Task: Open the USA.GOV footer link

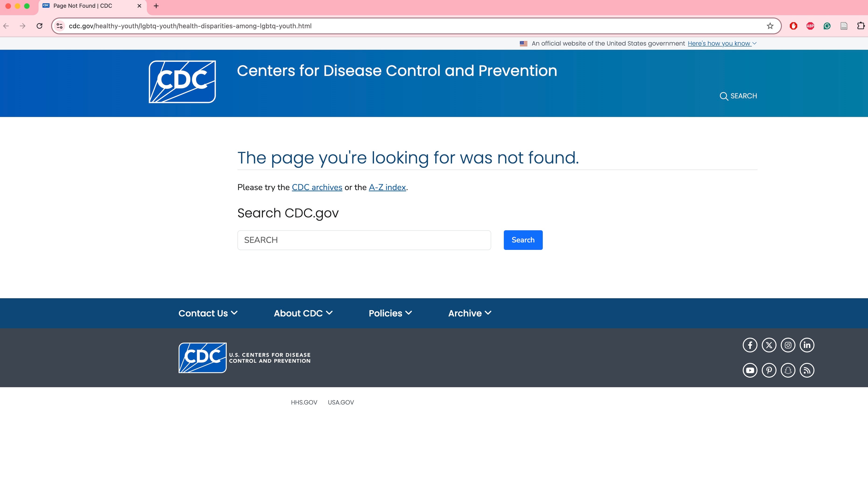Action: pyautogui.click(x=341, y=402)
